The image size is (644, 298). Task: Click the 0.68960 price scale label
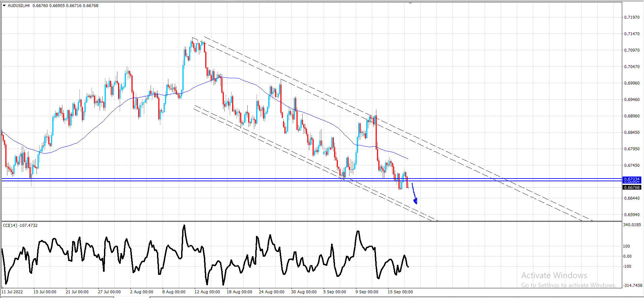coord(632,116)
